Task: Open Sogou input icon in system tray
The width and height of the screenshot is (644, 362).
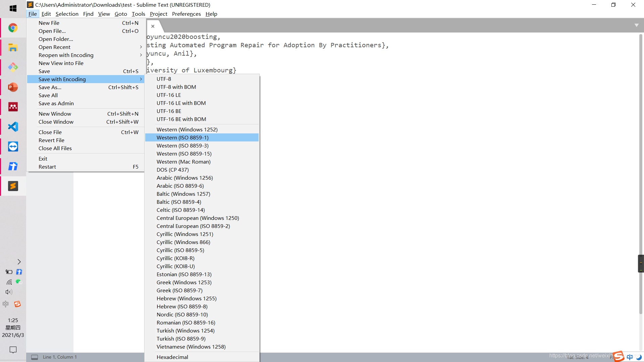Action: click(x=17, y=304)
